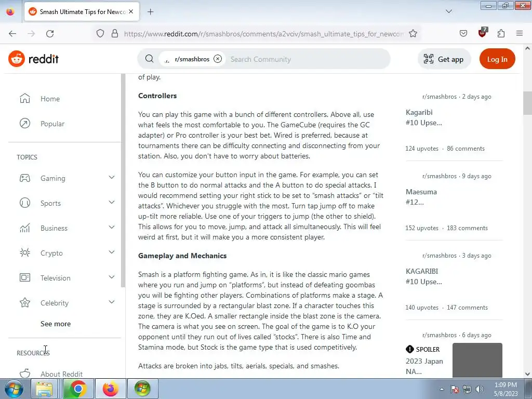Screen dimensions: 532x399
Task: Click the Firefox taskbar icon
Action: 111,389
